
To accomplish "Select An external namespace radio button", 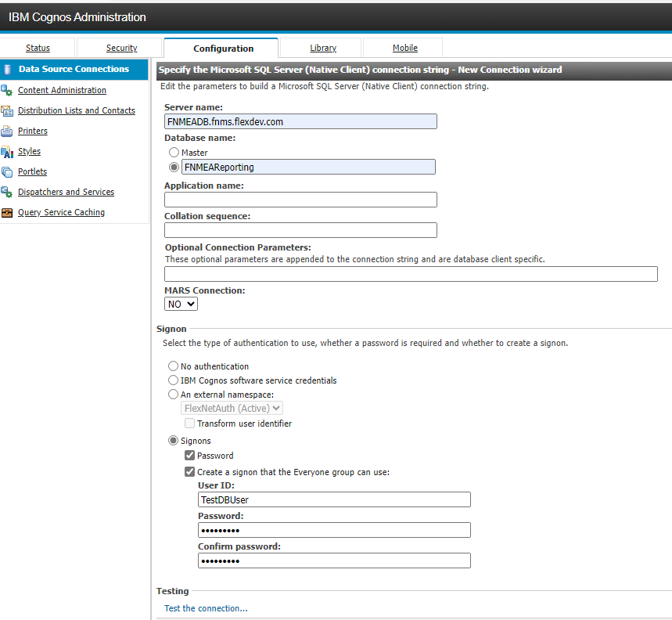I will click(x=173, y=394).
